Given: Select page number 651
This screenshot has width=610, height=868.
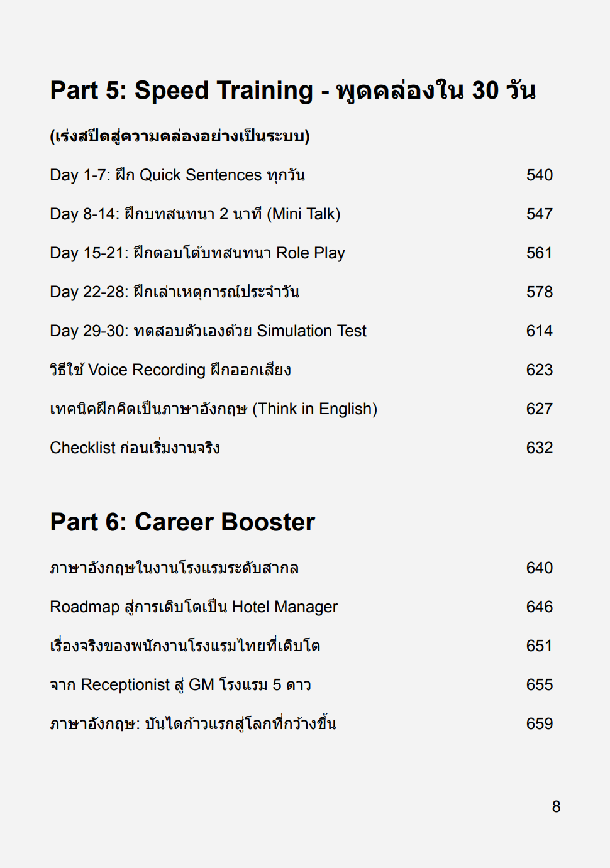Looking at the screenshot, I should click(x=539, y=646).
